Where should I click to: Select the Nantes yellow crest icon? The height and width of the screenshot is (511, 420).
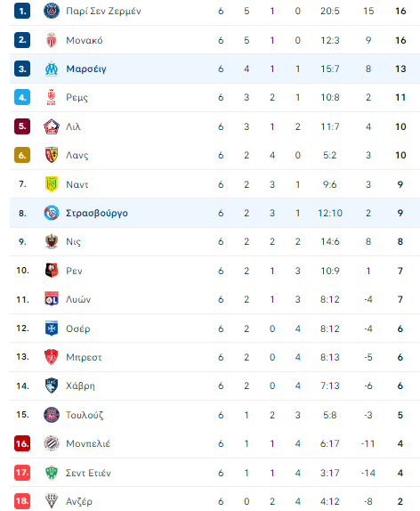tap(52, 184)
